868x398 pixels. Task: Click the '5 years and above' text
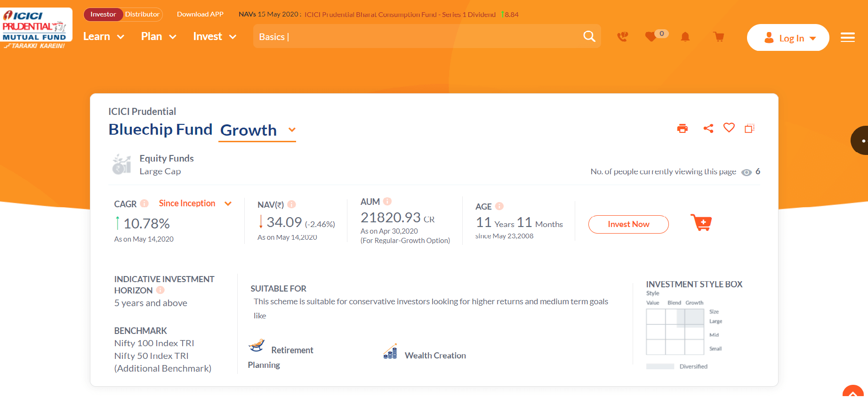[151, 303]
